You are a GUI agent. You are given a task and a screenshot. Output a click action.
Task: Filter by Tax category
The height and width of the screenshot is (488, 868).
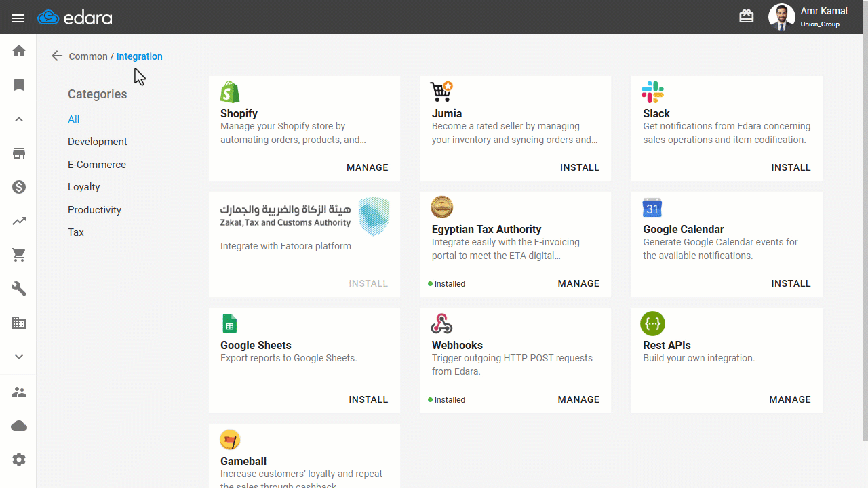[x=76, y=232]
